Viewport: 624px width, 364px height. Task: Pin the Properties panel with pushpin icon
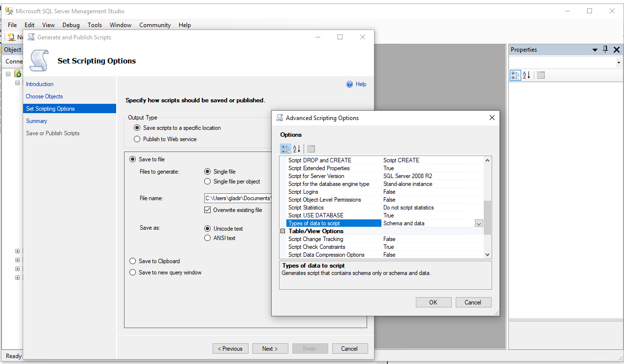coord(605,49)
